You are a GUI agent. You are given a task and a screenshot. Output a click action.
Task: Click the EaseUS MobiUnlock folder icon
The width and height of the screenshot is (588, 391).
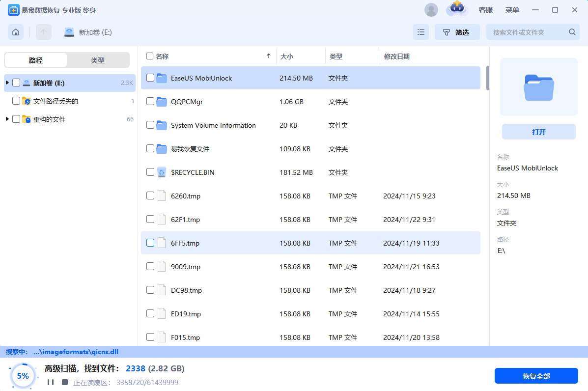tap(162, 78)
